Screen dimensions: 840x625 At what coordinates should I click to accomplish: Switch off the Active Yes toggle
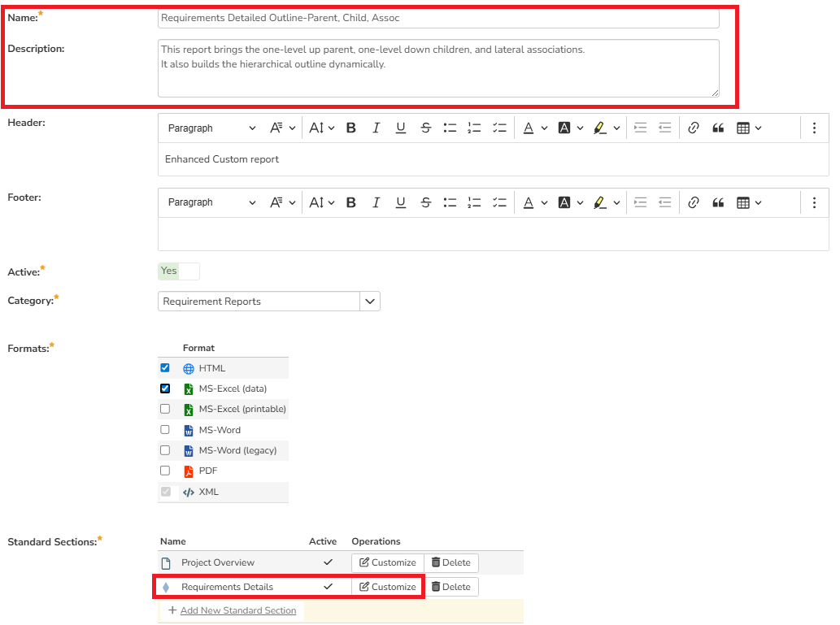178,271
